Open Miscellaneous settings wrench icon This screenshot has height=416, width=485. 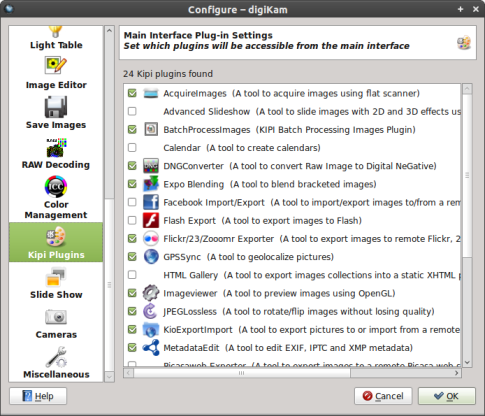pyautogui.click(x=56, y=357)
